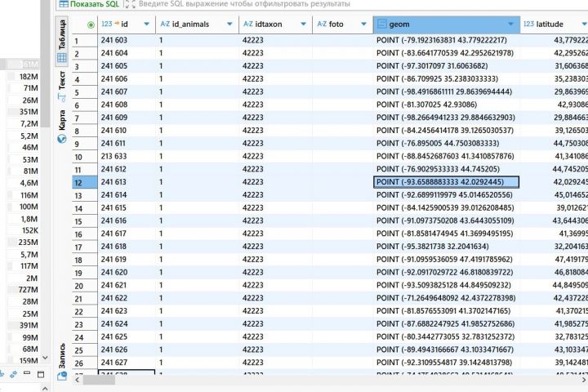Image resolution: width=588 pixels, height=392 pixels.
Task: Select the foto column header
Action: 343,24
